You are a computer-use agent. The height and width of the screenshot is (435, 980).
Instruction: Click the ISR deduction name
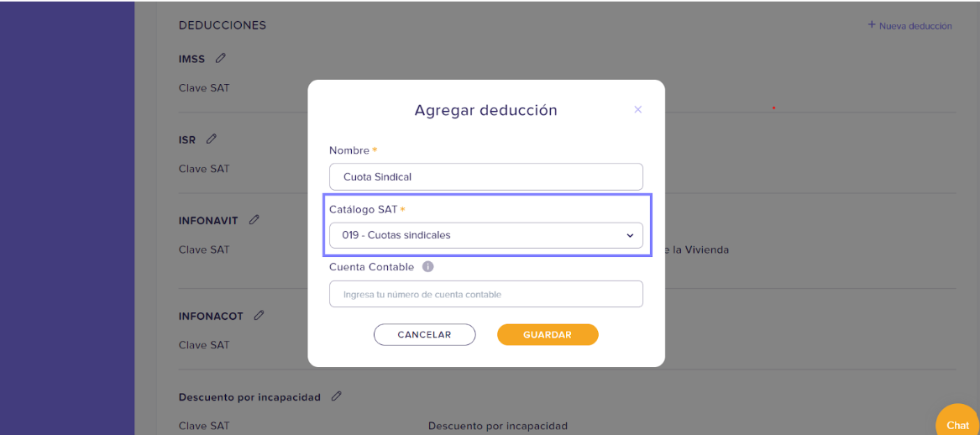click(x=187, y=140)
